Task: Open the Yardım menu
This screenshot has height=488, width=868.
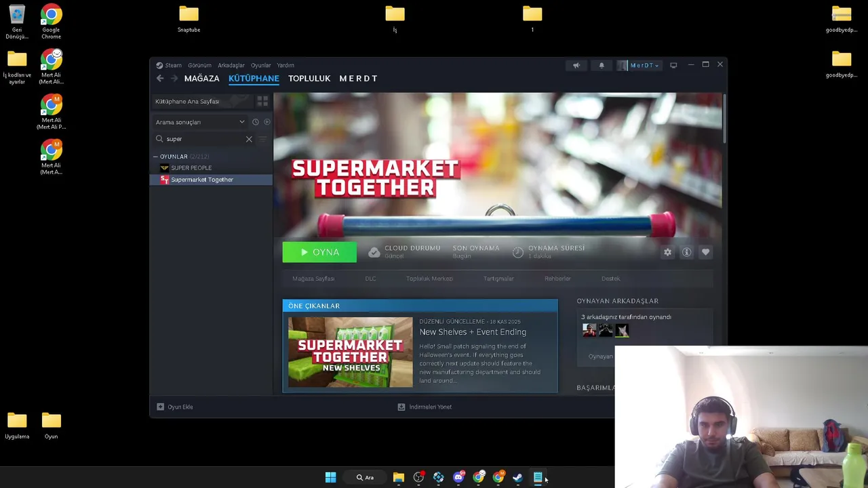Action: [285, 66]
